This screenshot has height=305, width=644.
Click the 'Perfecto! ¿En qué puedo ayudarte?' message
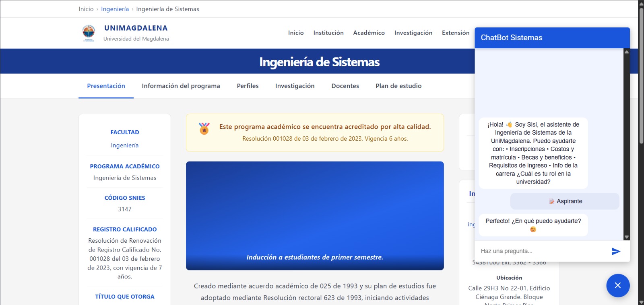[x=533, y=225]
